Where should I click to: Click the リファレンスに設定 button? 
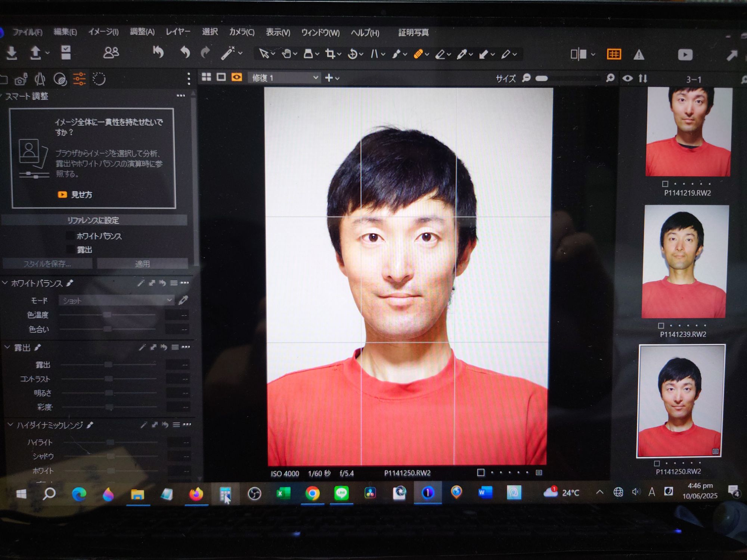[x=94, y=220]
